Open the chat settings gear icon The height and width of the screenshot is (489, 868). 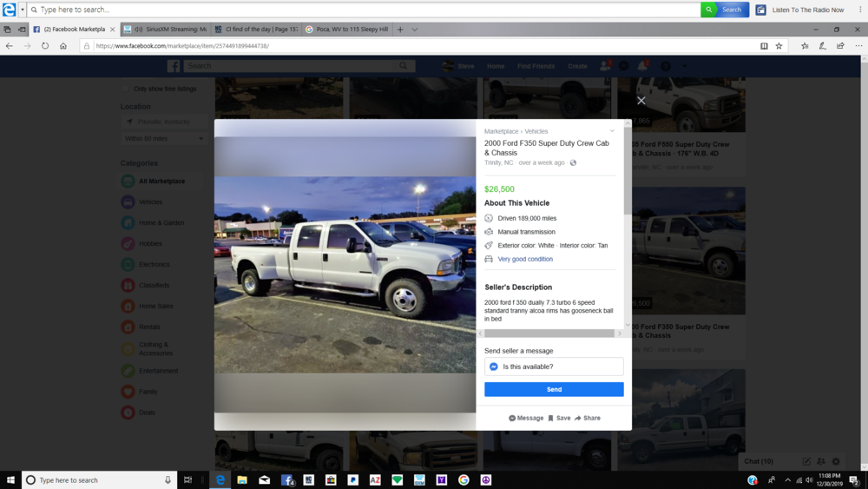pyautogui.click(x=836, y=461)
